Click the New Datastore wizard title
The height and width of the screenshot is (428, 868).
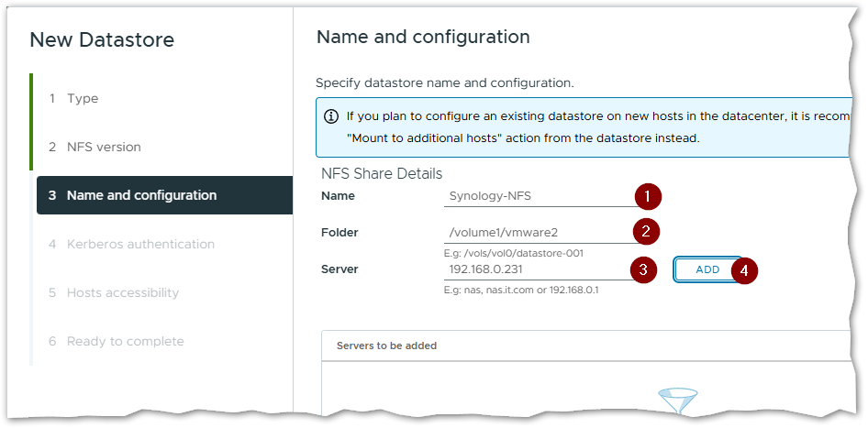click(102, 39)
